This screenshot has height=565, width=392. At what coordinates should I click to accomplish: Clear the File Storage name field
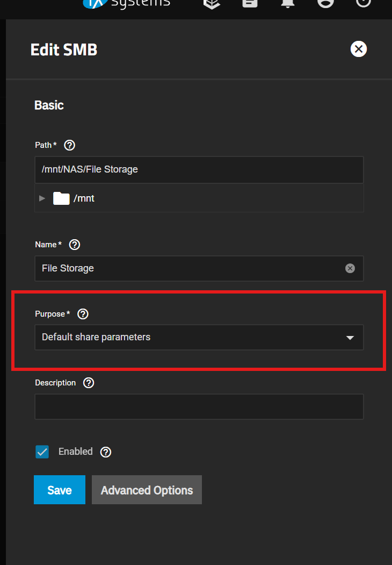(350, 268)
